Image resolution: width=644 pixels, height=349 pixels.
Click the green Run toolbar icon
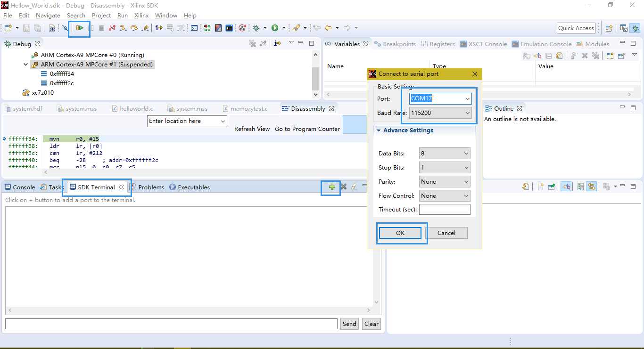275,28
